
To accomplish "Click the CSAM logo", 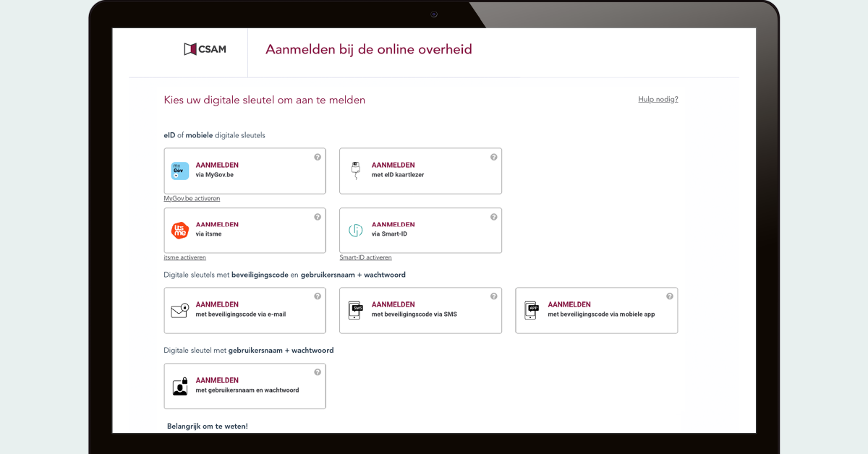I will [x=205, y=49].
